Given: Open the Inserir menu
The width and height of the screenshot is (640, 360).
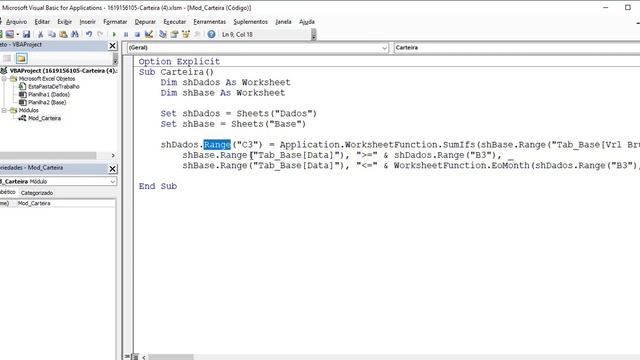Looking at the screenshot, I should tap(87, 22).
